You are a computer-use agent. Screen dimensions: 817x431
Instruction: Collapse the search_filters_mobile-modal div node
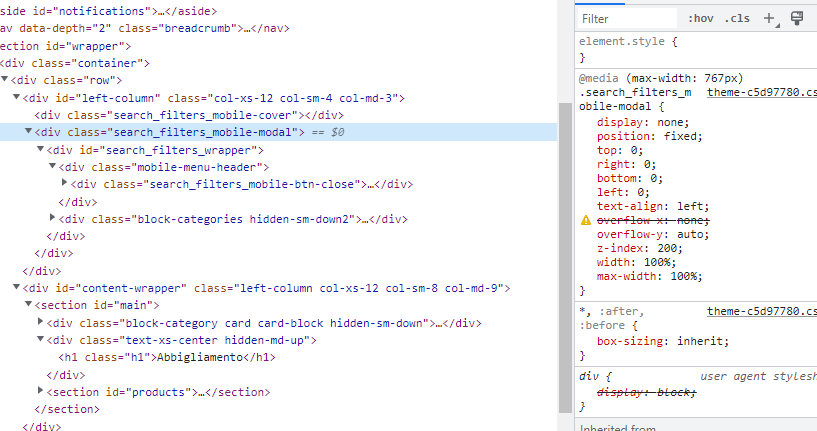(x=29, y=131)
